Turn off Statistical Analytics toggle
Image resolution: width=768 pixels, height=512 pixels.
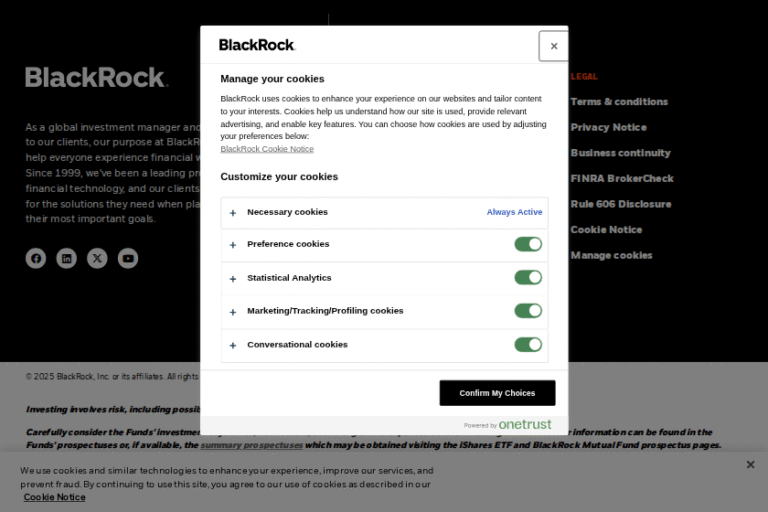(x=528, y=278)
